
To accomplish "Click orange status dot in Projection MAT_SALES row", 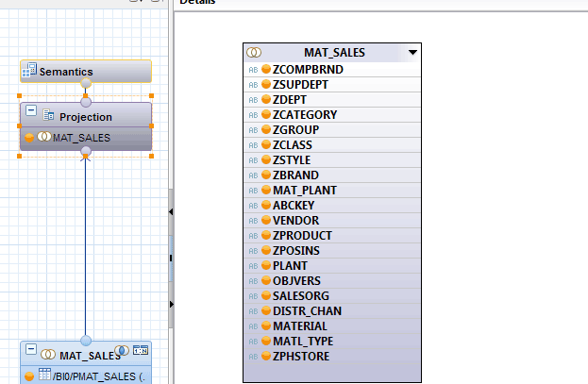I will point(29,138).
